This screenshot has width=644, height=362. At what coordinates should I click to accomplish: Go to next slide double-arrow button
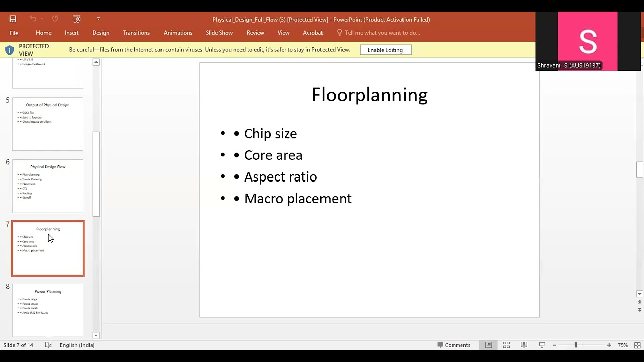pos(640,310)
